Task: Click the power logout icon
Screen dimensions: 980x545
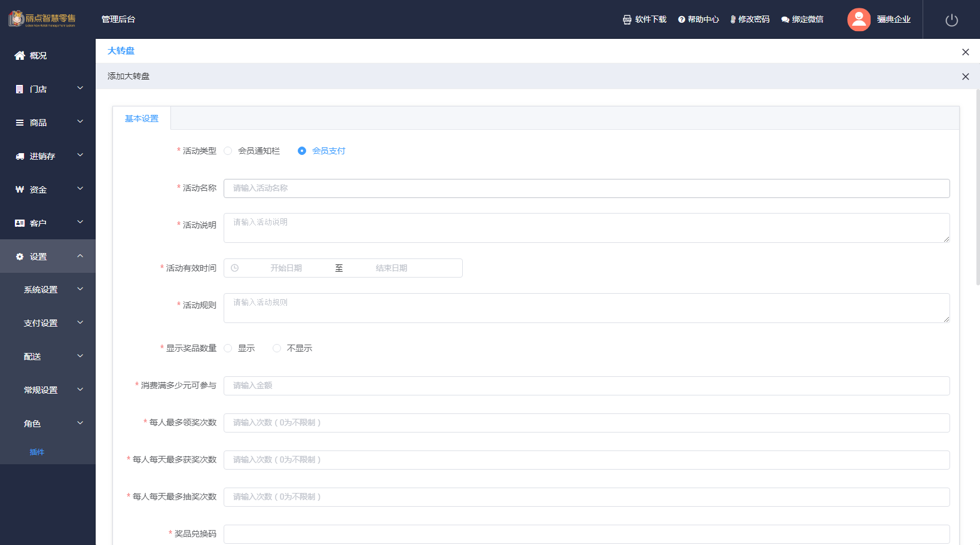Action: pos(952,20)
